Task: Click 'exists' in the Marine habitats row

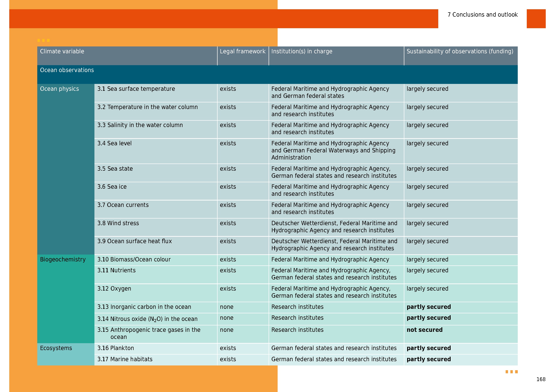Action: pyautogui.click(x=228, y=359)
